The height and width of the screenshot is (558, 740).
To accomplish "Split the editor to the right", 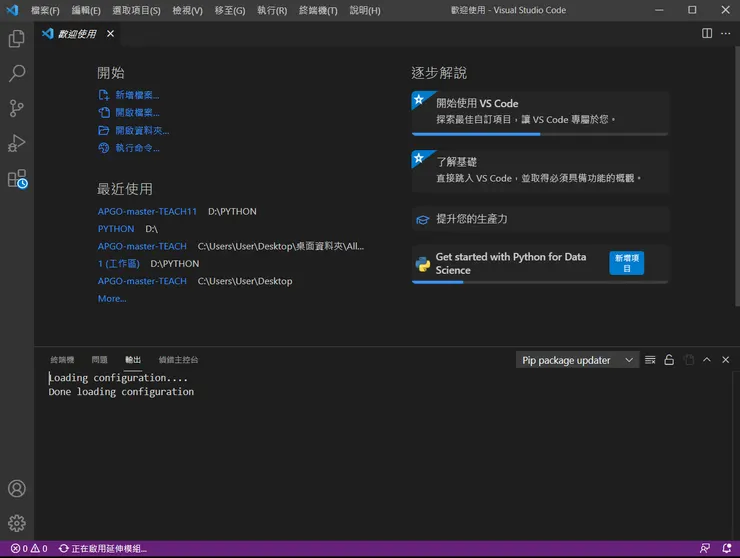I will (x=706, y=33).
